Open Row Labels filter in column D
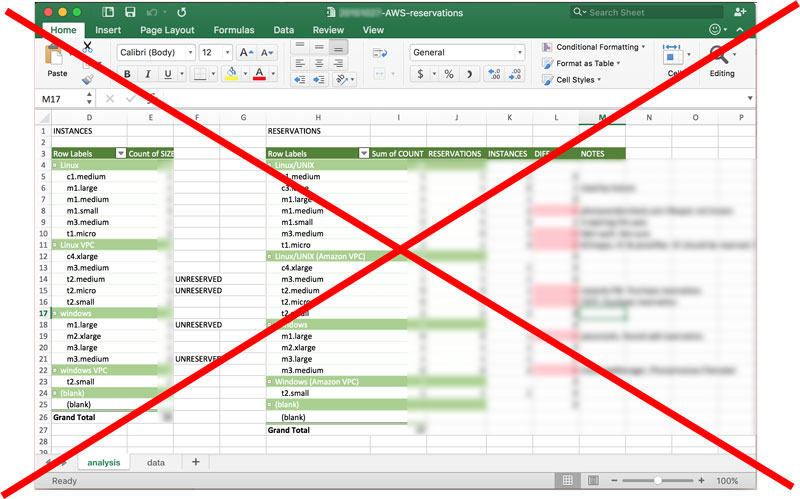Screen dimensions: 800x499 120,153
